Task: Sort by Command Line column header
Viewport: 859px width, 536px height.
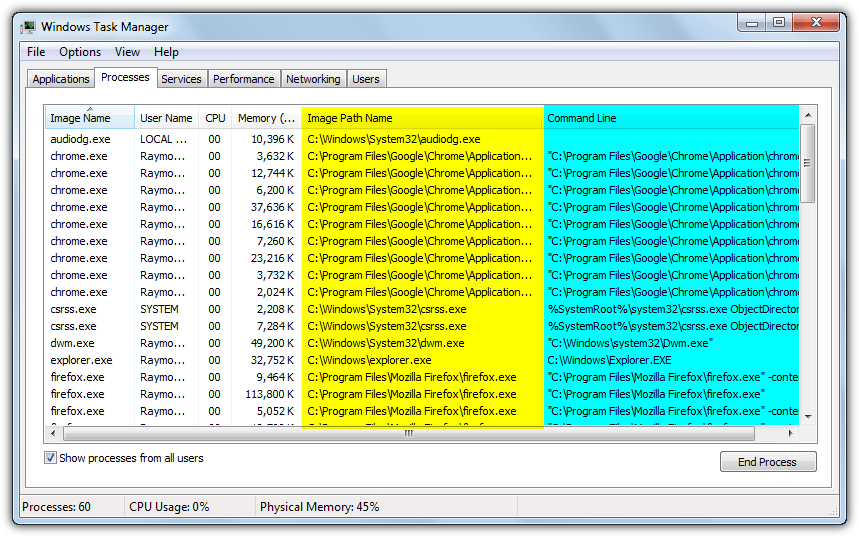Action: [x=671, y=118]
